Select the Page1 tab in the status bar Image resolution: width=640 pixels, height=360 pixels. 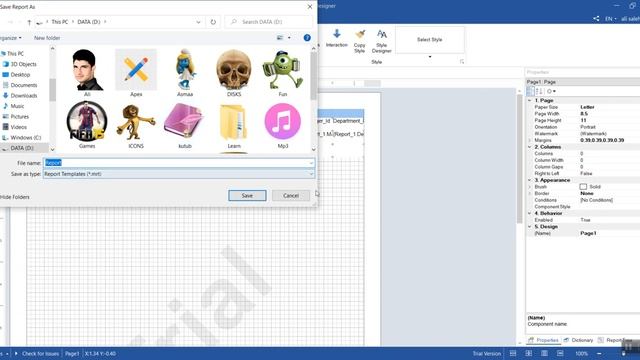72,353
